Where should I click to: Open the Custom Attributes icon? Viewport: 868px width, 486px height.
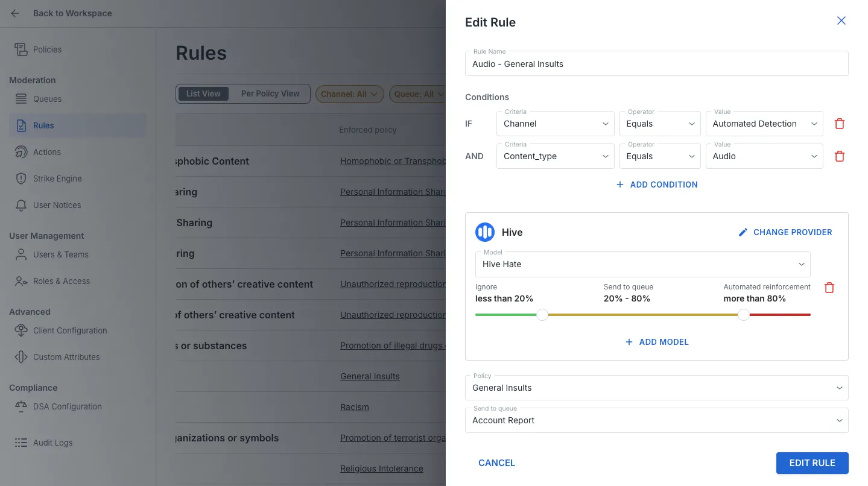[21, 357]
